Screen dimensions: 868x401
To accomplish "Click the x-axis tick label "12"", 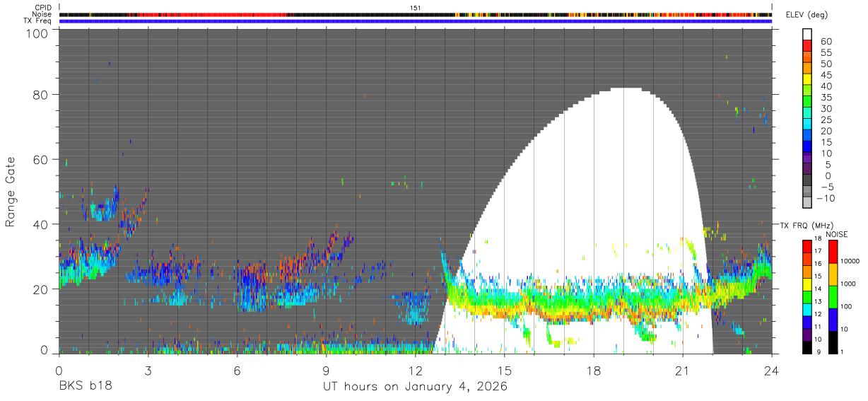I will tap(415, 370).
